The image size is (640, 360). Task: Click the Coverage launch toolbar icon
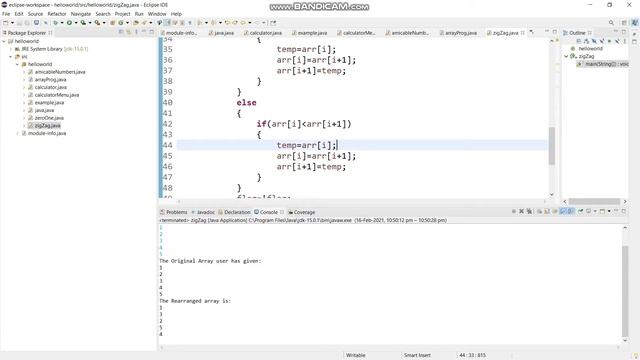[x=83, y=23]
